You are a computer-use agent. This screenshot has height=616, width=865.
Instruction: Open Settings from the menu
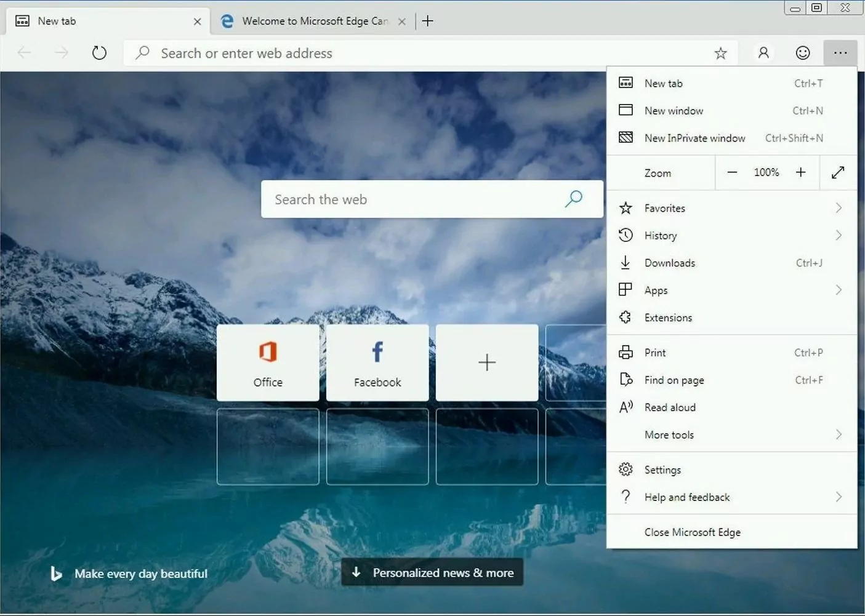[x=662, y=469]
